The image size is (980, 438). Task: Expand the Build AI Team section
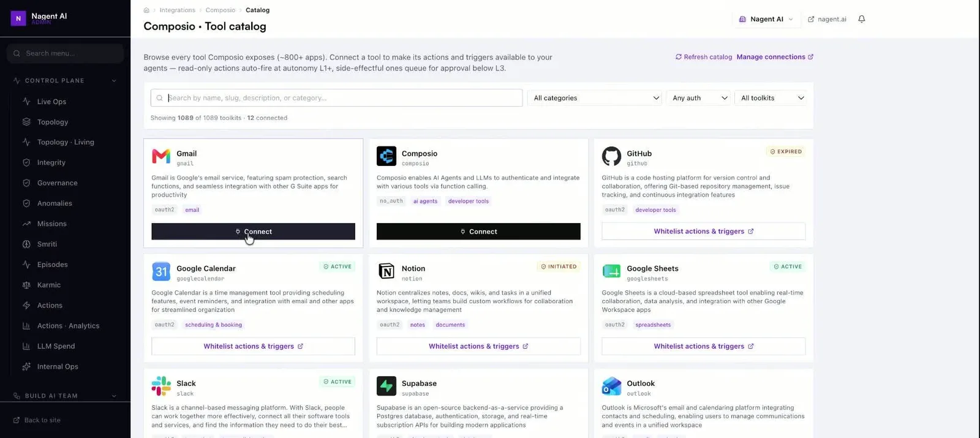tap(64, 396)
